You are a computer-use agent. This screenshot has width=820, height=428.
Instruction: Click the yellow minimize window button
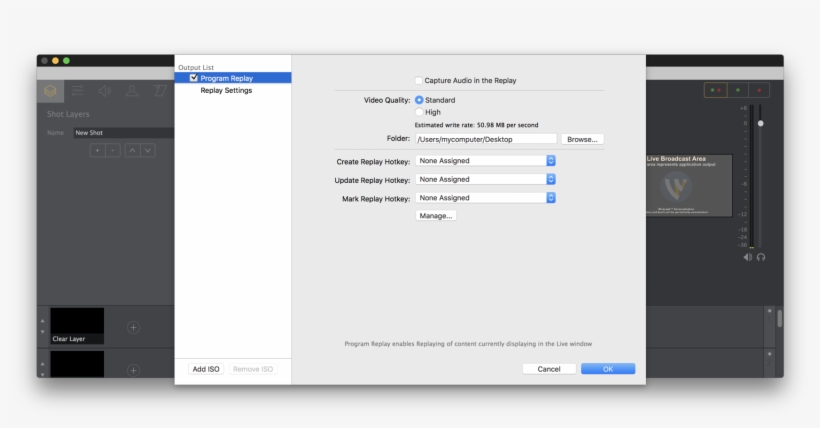(x=55, y=61)
